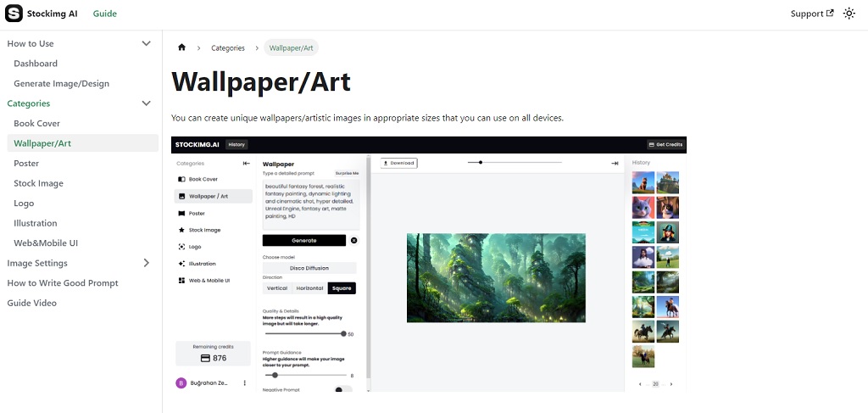
Task: Open the user kebab menu icon
Action: (245, 382)
